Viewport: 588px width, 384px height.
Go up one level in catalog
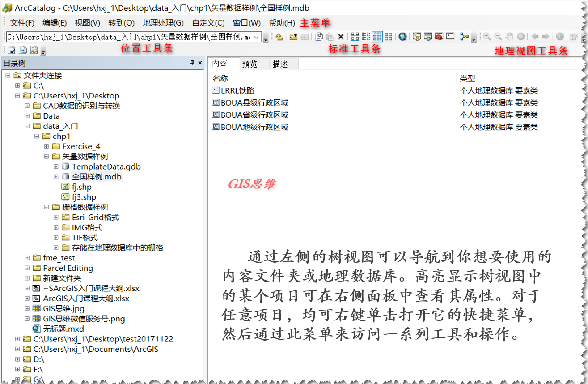tap(279, 37)
